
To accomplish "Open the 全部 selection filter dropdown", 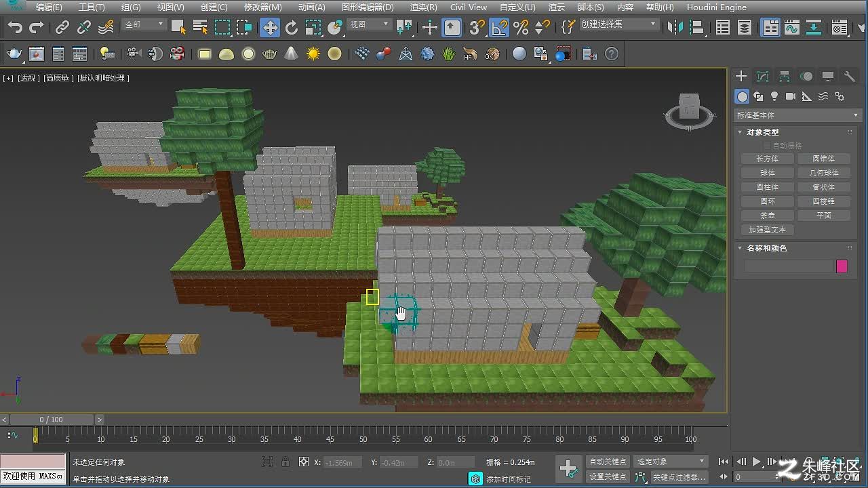I will tap(144, 24).
